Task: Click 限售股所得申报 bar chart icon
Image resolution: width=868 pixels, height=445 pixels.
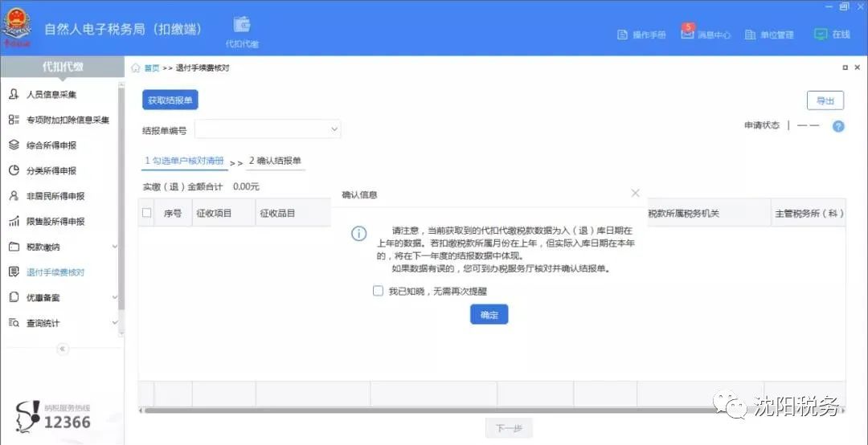Action: 14,222
